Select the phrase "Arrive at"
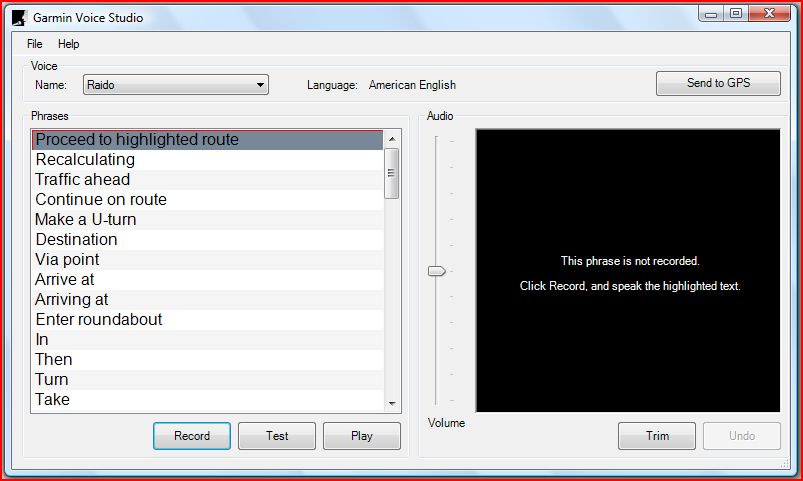 point(207,280)
